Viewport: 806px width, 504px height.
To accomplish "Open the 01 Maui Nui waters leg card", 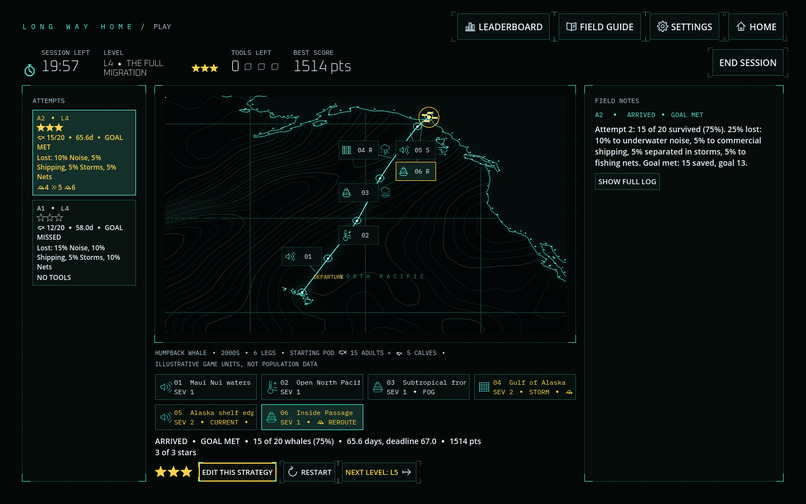I will tap(206, 387).
